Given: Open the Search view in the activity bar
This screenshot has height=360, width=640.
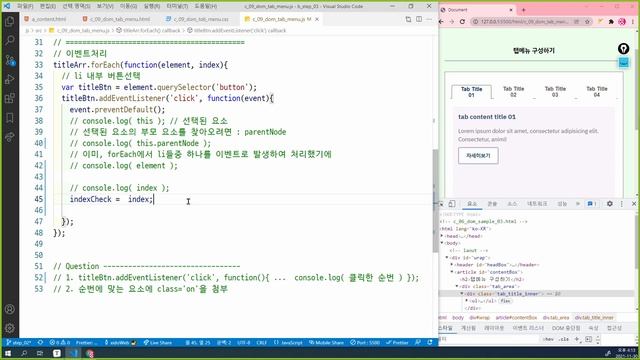Looking at the screenshot, I should pyautogui.click(x=9, y=40).
